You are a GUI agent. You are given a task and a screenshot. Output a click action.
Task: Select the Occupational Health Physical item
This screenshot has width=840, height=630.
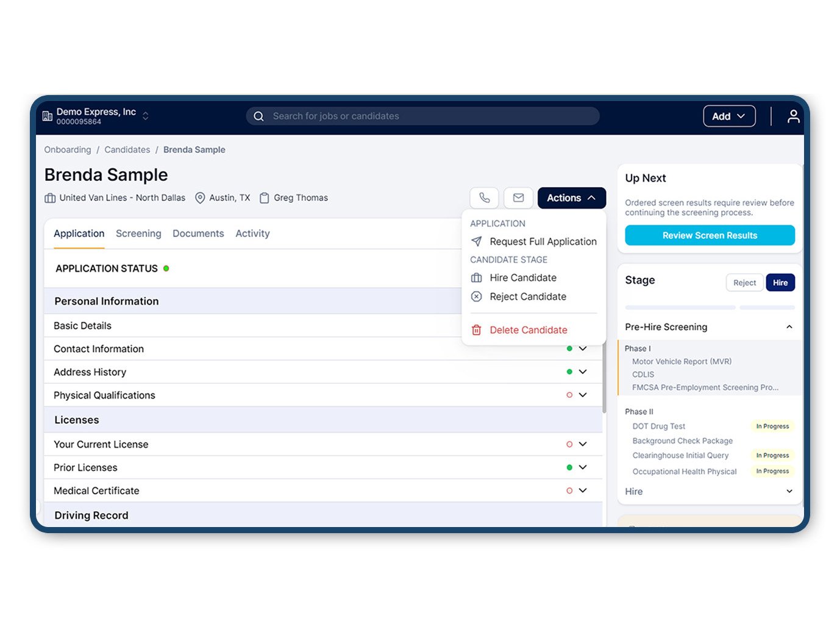click(685, 472)
